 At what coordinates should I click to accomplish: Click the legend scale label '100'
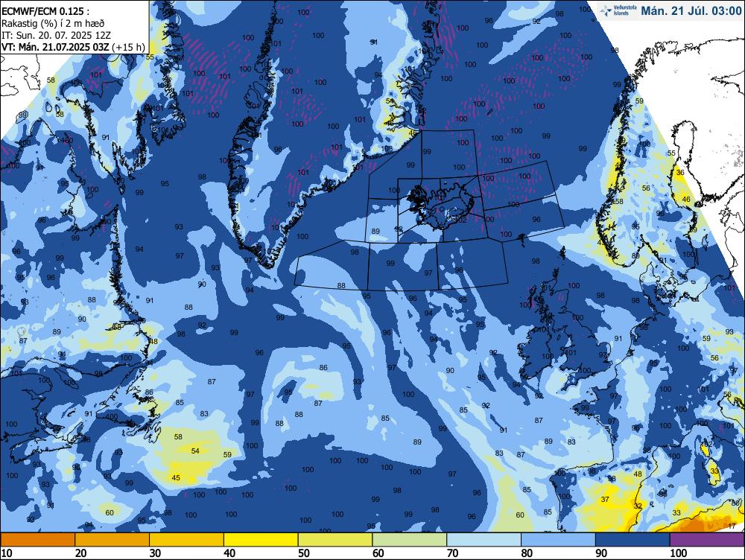679,553
